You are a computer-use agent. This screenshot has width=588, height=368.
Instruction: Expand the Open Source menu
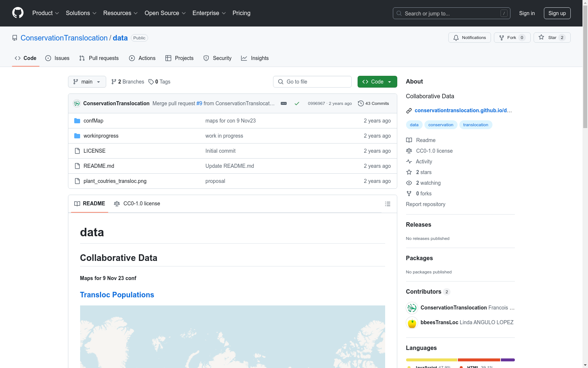(x=165, y=13)
